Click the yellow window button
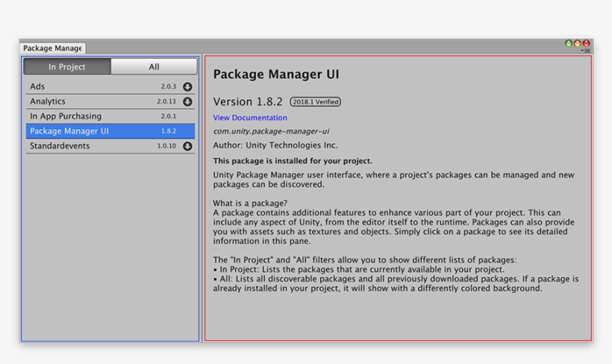The height and width of the screenshot is (364, 612). (x=577, y=43)
